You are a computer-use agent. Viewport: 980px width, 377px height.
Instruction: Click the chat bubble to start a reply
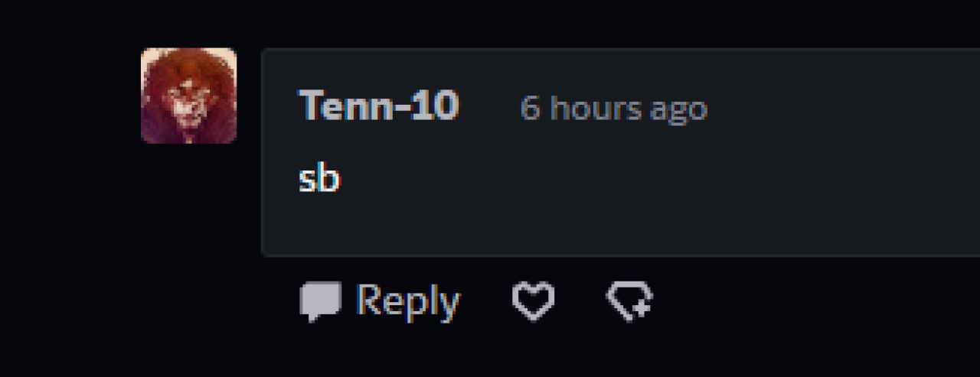tap(320, 301)
